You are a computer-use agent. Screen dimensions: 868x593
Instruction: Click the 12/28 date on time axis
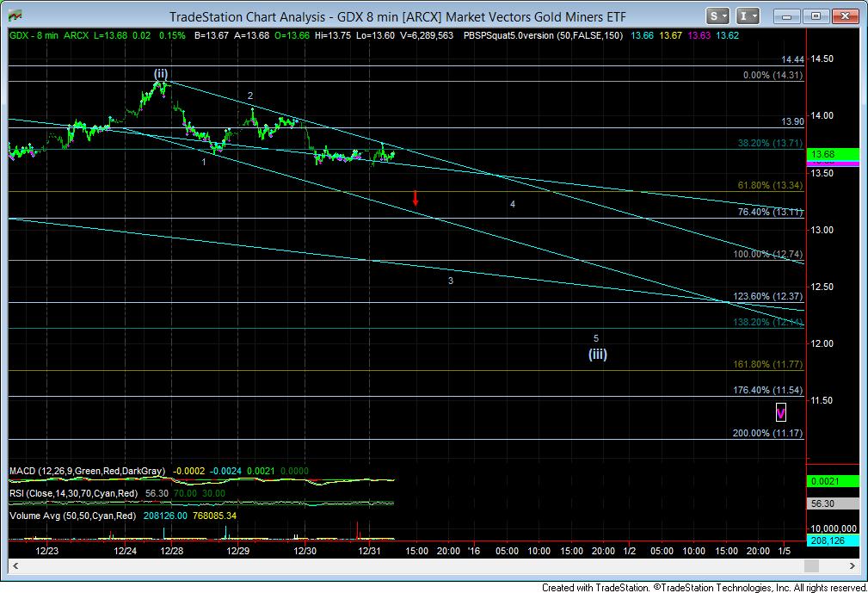click(x=172, y=551)
